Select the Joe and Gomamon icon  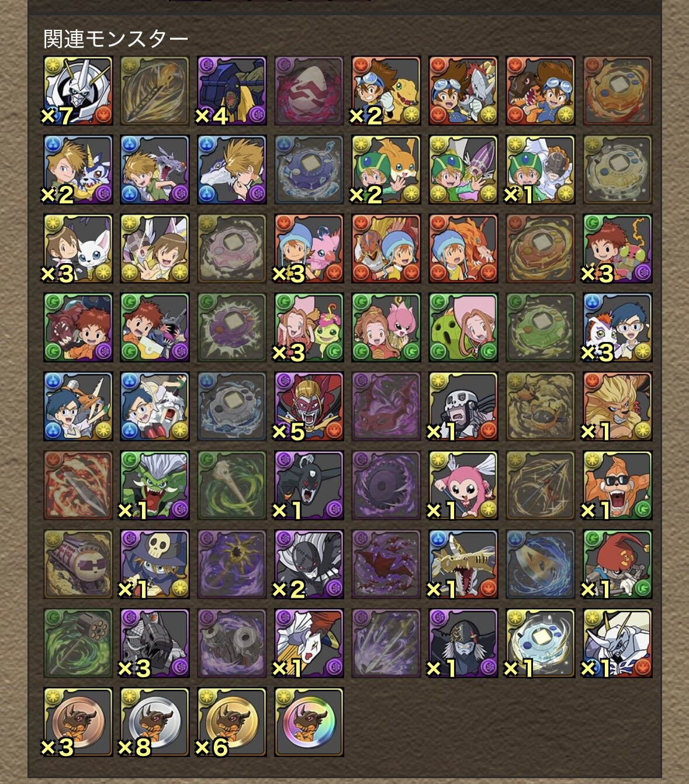click(618, 327)
